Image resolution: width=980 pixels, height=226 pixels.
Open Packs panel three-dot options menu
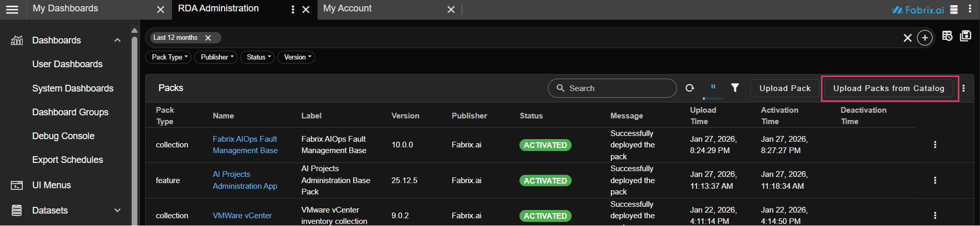pyautogui.click(x=963, y=88)
